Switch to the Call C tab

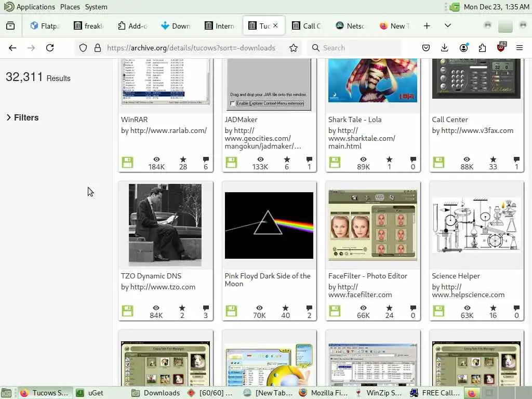click(308, 26)
